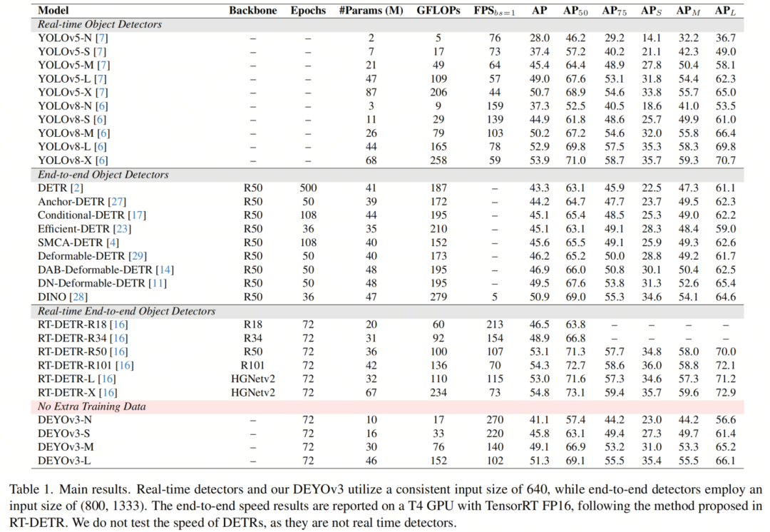
Task: Click AP value 51.3 for DEYOv3-L
Action: click(539, 461)
